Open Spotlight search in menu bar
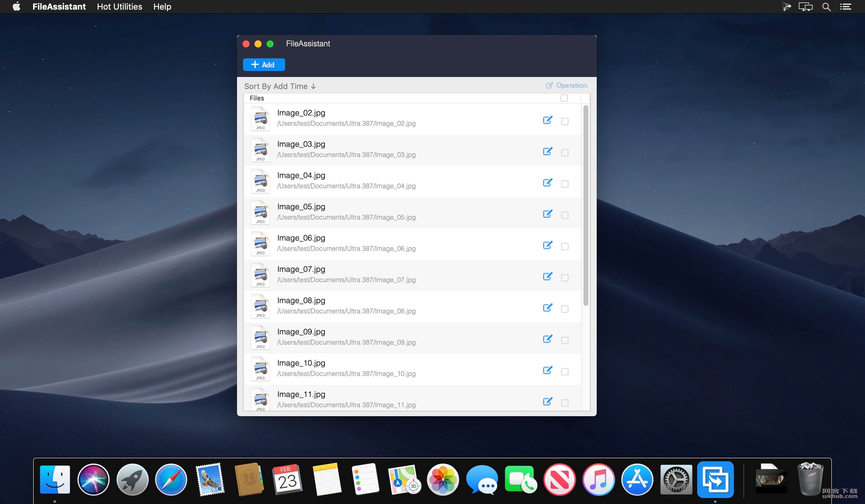 (x=826, y=7)
